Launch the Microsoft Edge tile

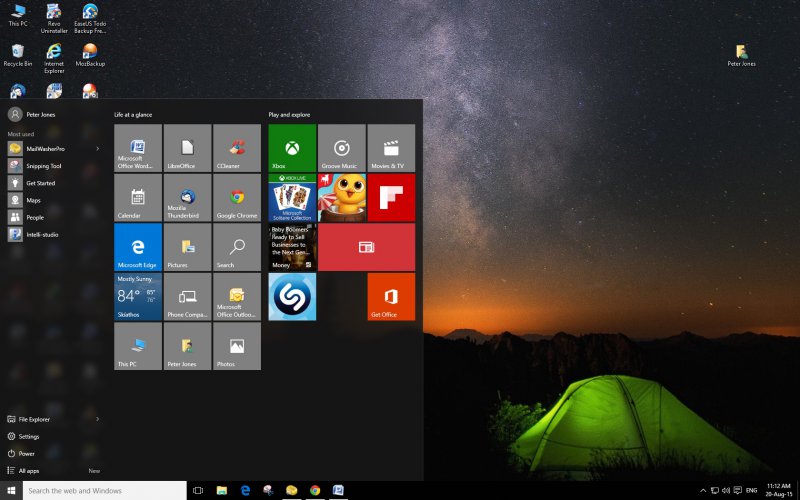pyautogui.click(x=138, y=247)
